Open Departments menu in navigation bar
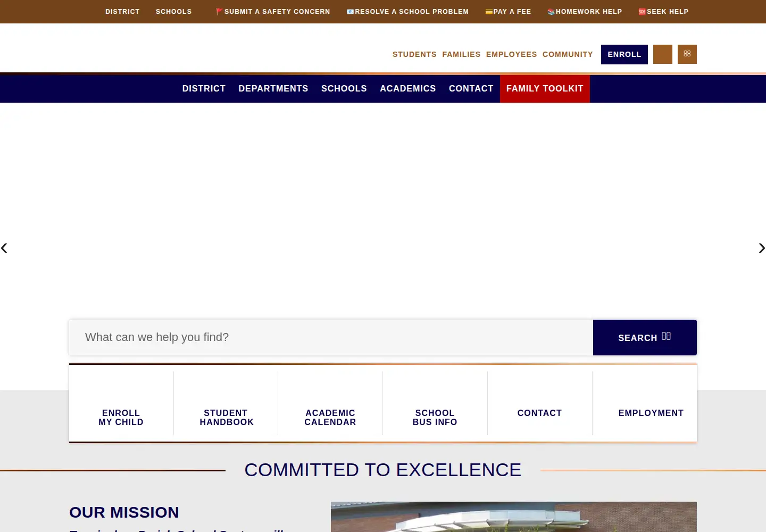Screen dimensions: 766x532 point(273,89)
